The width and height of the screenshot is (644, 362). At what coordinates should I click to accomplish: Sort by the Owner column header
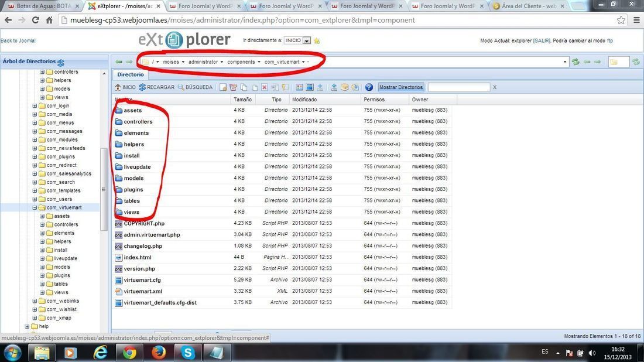(x=433, y=100)
